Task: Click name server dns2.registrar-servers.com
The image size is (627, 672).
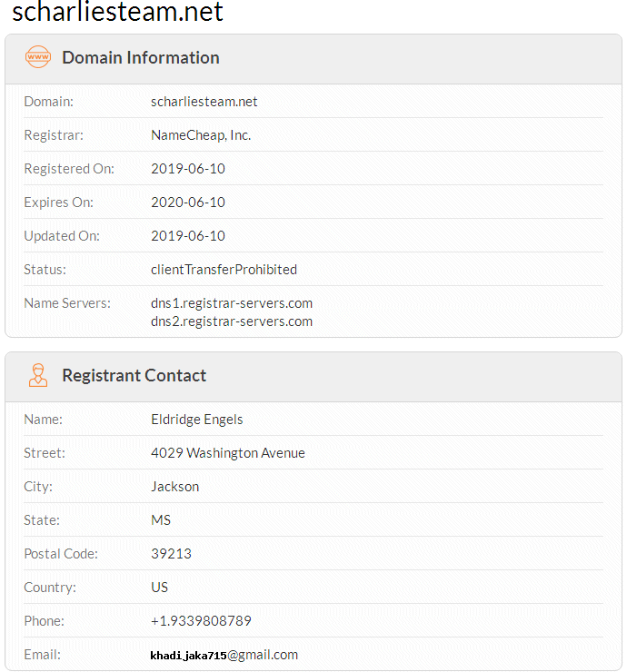Action: click(232, 321)
